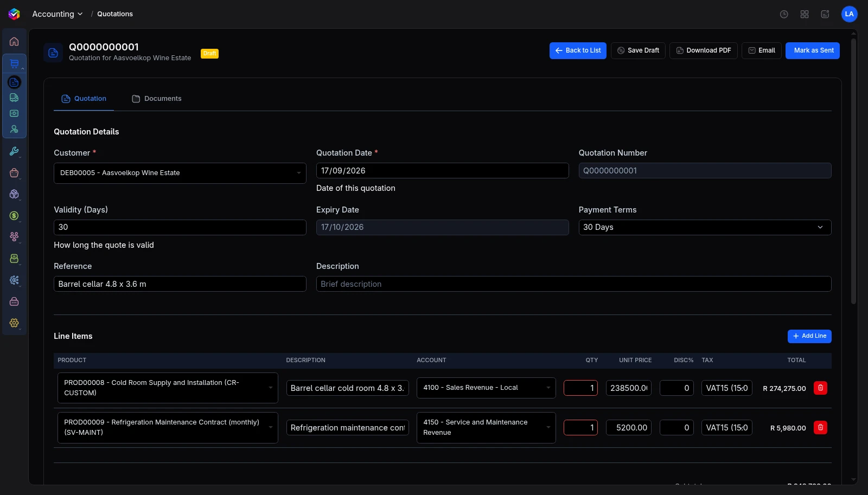This screenshot has width=868, height=495.
Task: Select the customer user sidebar icon
Action: [14, 129]
